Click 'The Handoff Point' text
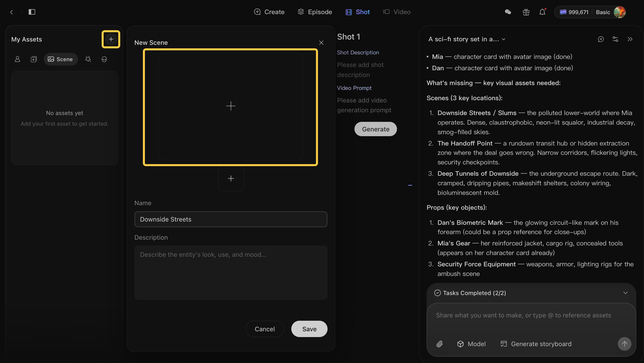This screenshot has height=363, width=644. [465, 143]
